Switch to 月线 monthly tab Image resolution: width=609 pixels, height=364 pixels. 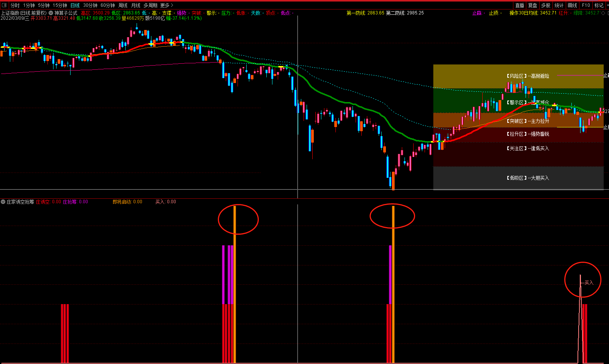135,5
